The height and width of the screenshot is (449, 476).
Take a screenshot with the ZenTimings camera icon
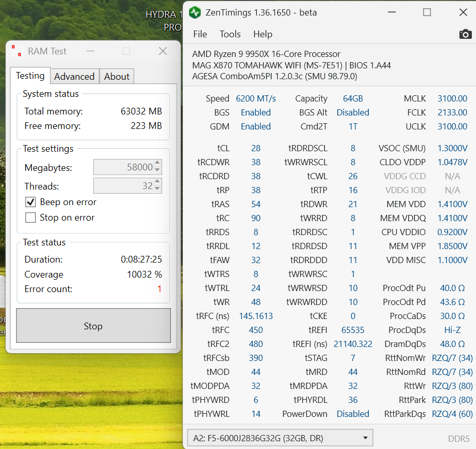[465, 34]
